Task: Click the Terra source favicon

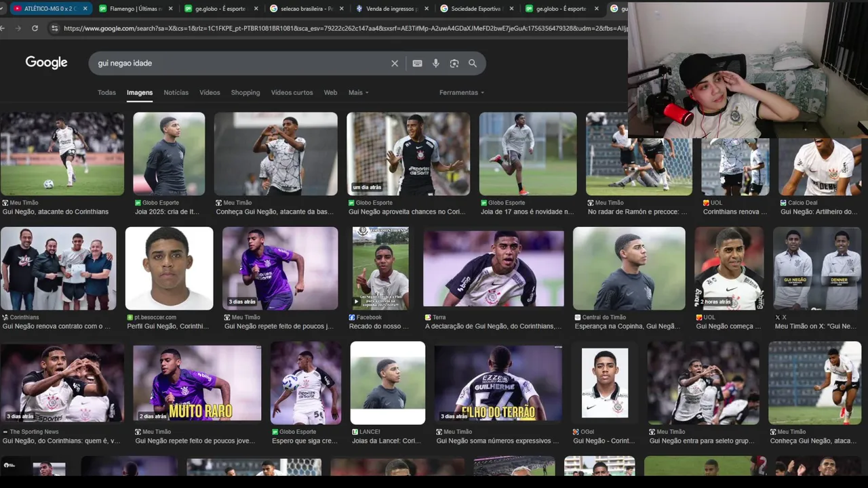Action: (428, 317)
